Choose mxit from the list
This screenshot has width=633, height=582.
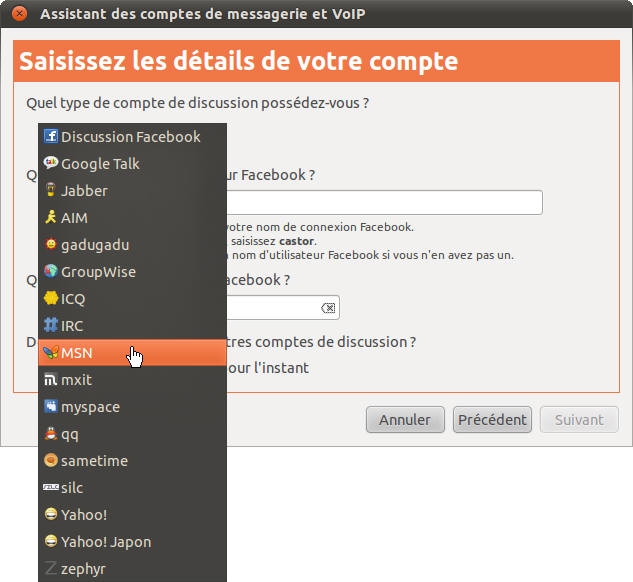tap(132, 380)
